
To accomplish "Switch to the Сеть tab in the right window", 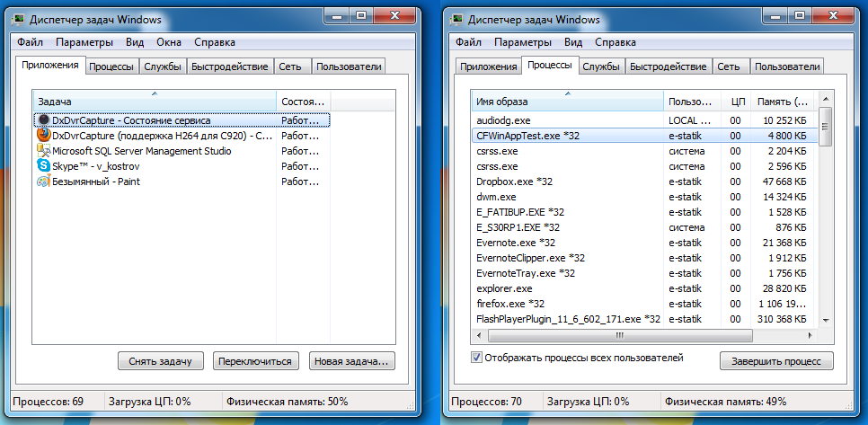I will pyautogui.click(x=729, y=67).
